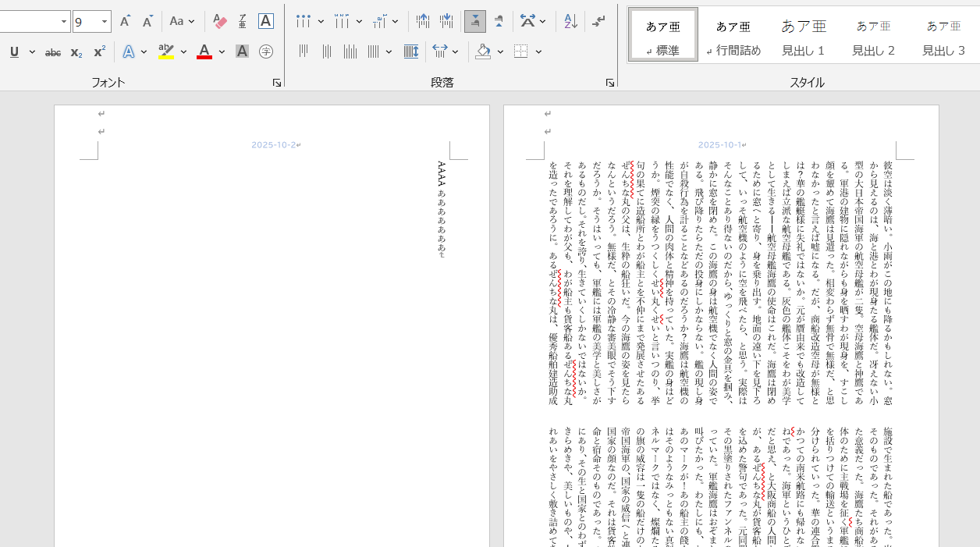Apply the enclosed character icon
This screenshot has width=980, height=547.
tap(266, 52)
